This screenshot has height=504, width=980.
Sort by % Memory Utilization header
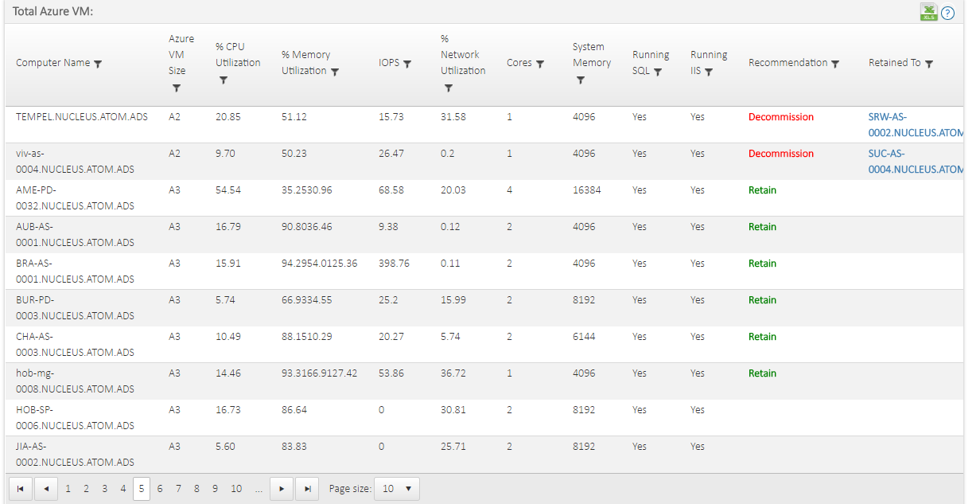(x=306, y=63)
